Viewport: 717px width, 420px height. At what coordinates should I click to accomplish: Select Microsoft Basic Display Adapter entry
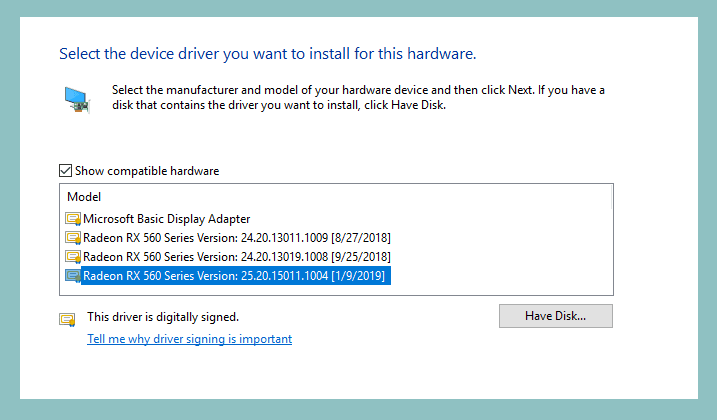(166, 219)
